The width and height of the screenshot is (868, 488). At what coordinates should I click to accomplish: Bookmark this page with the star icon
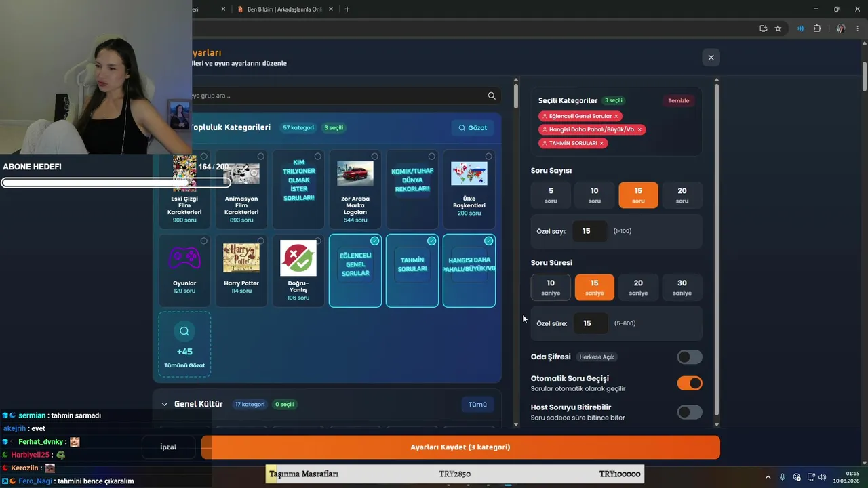coord(778,28)
